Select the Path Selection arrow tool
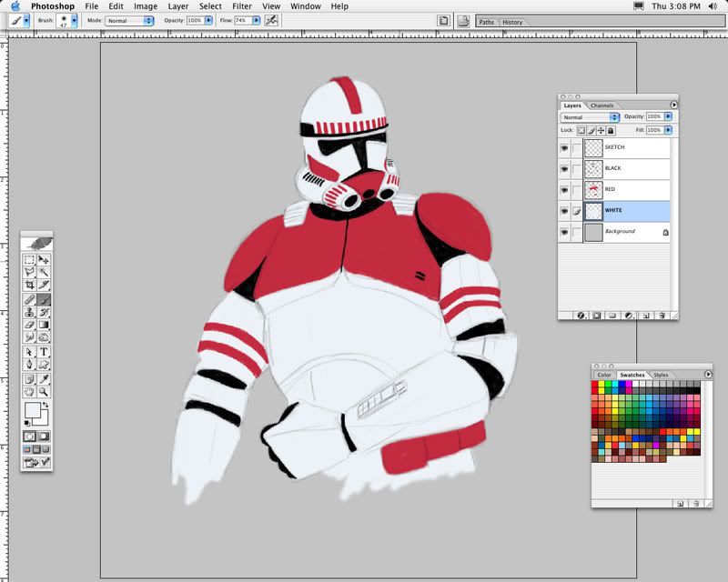 29,352
